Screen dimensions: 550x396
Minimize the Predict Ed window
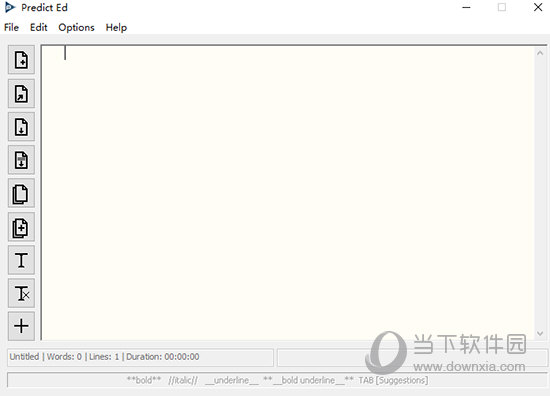[x=466, y=7]
